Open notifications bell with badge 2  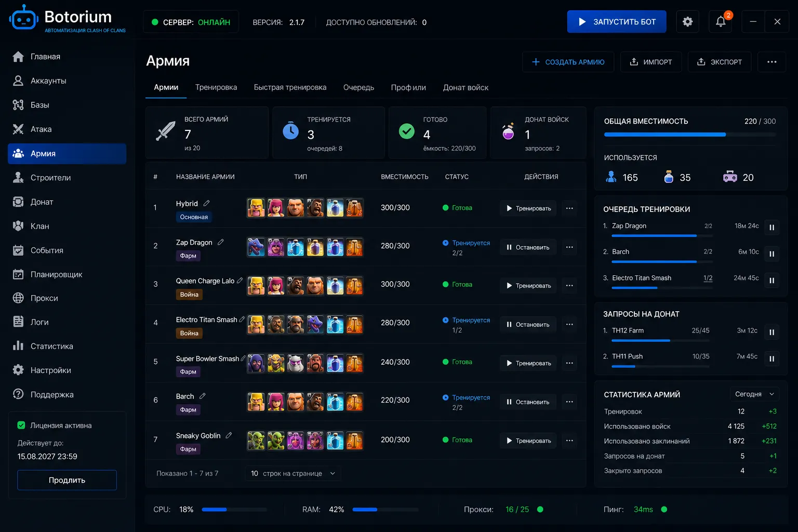point(721,22)
